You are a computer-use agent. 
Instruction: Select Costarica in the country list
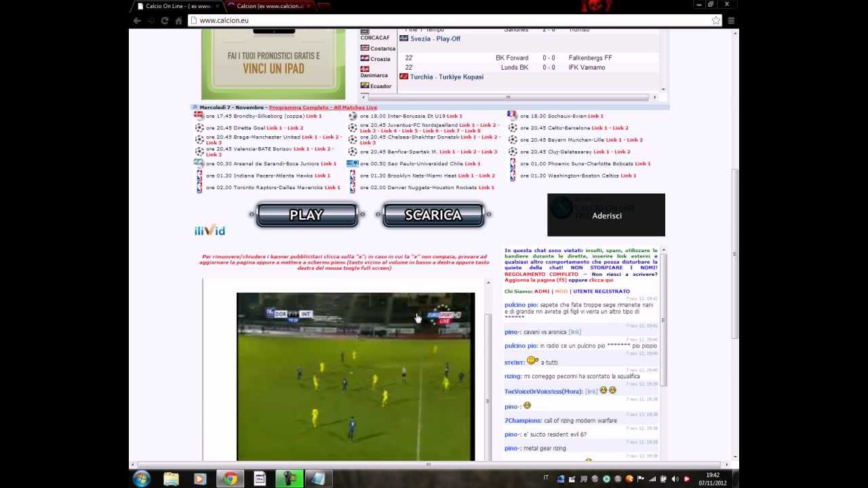click(382, 49)
